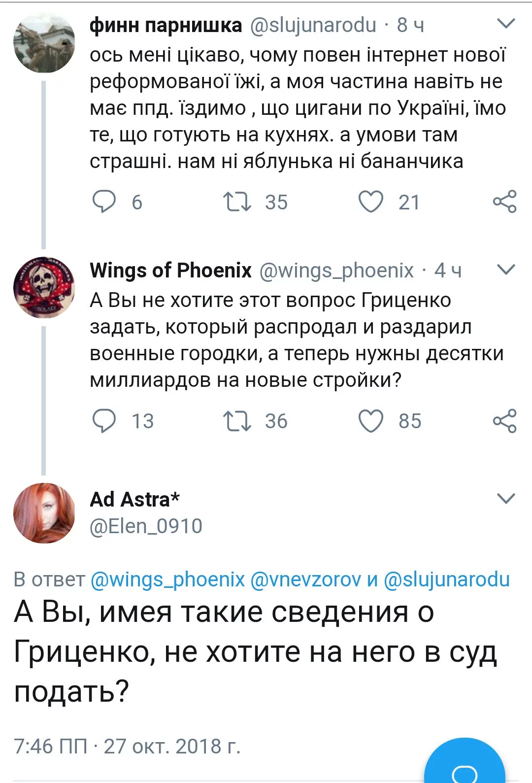Retweet the Wings of Phoenix tweet
The image size is (532, 783).
click(x=237, y=421)
